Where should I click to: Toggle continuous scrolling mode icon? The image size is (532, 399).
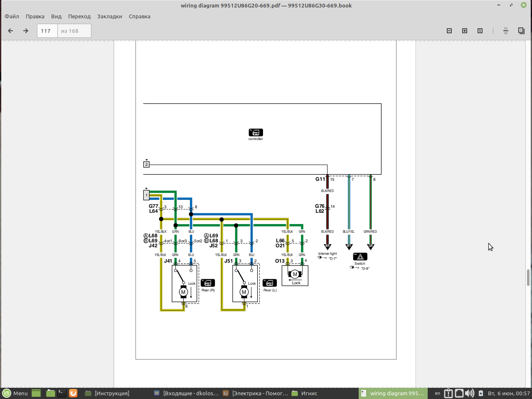tap(506, 31)
